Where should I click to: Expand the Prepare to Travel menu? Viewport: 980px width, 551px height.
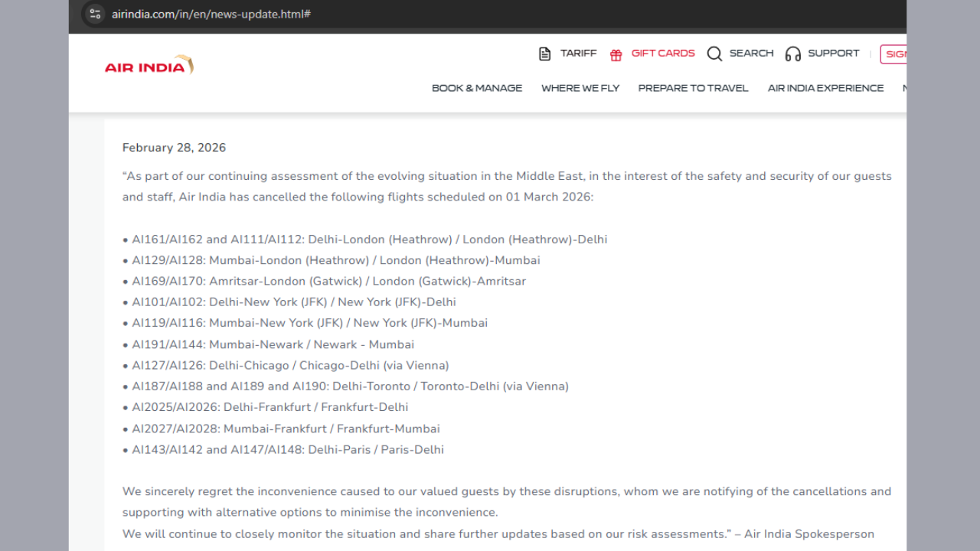pyautogui.click(x=693, y=88)
